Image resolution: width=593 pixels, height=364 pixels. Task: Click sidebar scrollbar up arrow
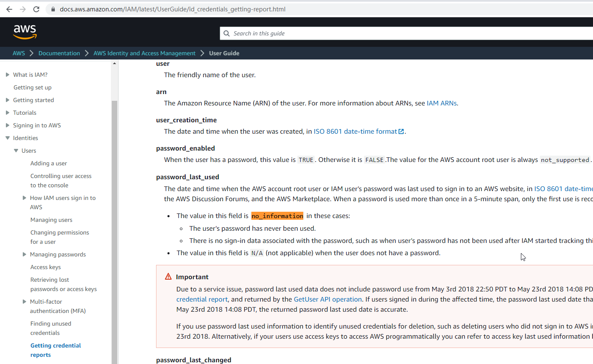click(115, 64)
